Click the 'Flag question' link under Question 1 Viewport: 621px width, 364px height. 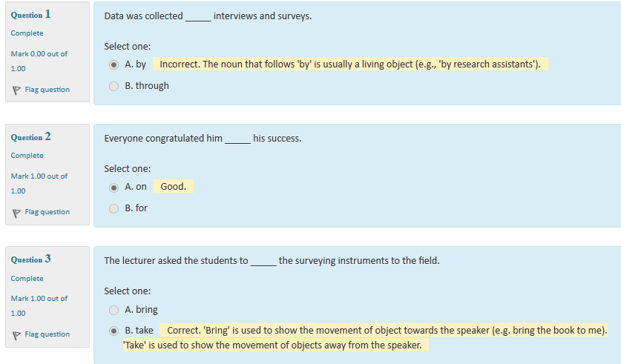pos(47,90)
